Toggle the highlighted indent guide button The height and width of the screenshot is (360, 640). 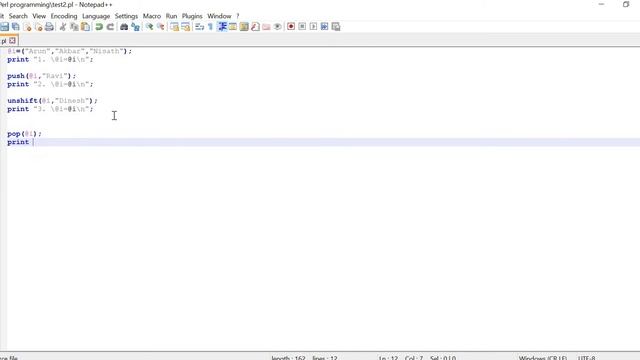tap(222, 27)
